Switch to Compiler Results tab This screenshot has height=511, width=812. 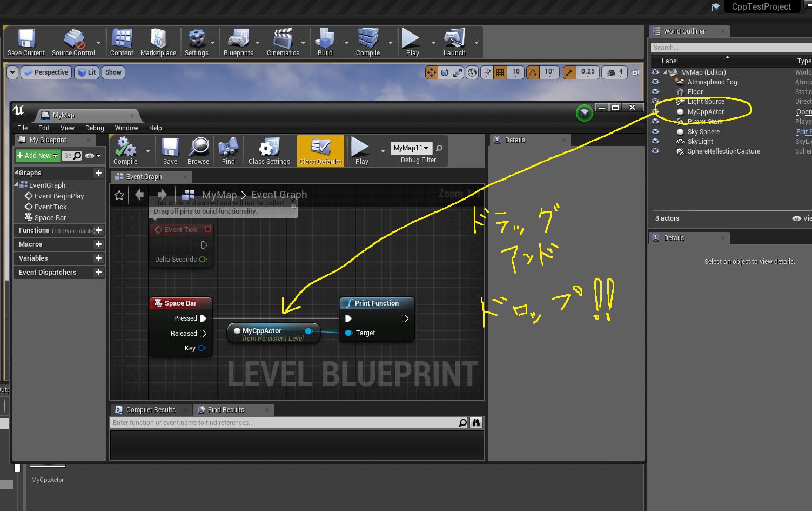(151, 410)
